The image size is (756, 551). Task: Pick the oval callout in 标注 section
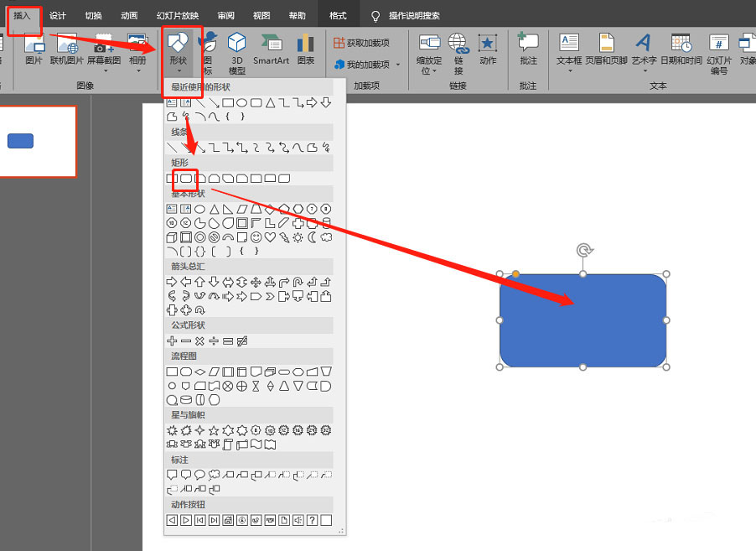[199, 475]
